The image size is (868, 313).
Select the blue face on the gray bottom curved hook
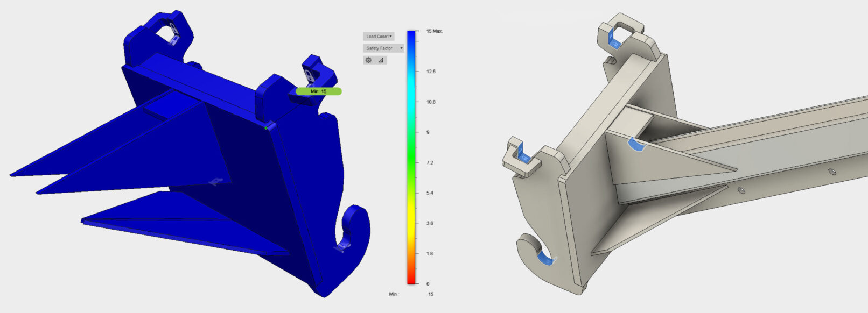(x=545, y=260)
